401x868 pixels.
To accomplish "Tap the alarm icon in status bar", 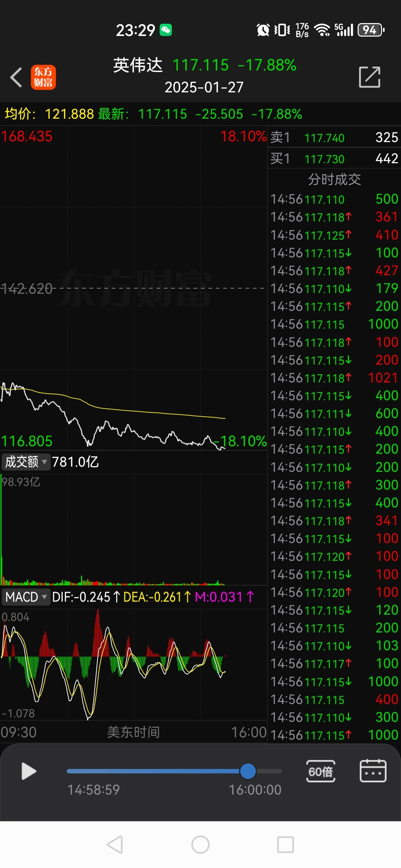I will pyautogui.click(x=263, y=30).
